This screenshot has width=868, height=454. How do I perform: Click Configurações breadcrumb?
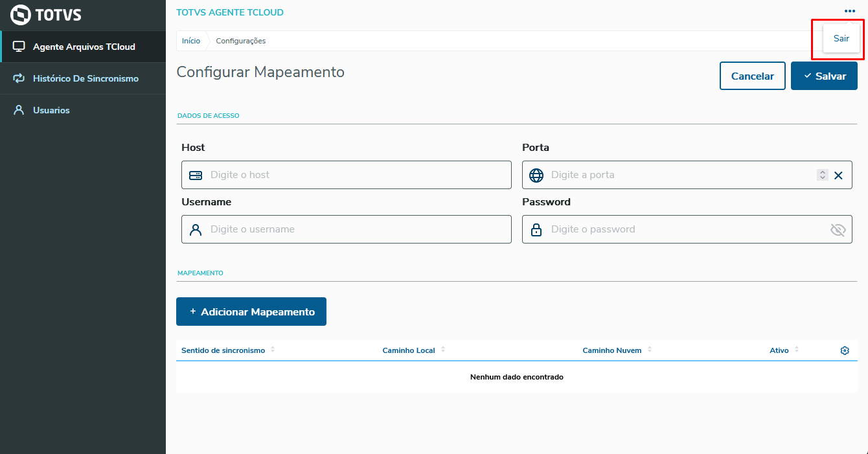241,41
